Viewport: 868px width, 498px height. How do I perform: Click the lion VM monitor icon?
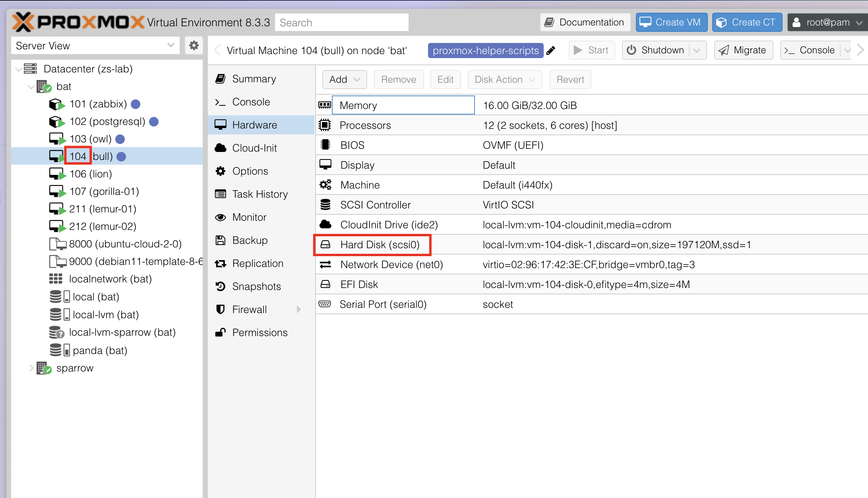tap(57, 174)
